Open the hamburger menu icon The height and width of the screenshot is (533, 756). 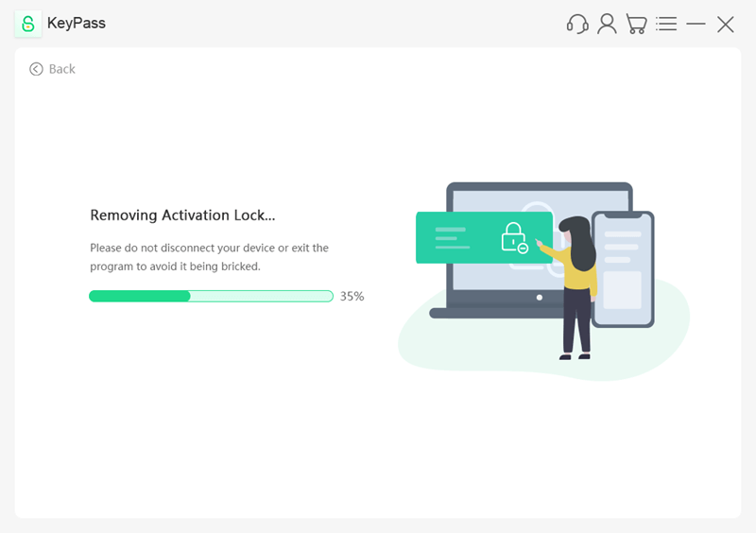(666, 24)
